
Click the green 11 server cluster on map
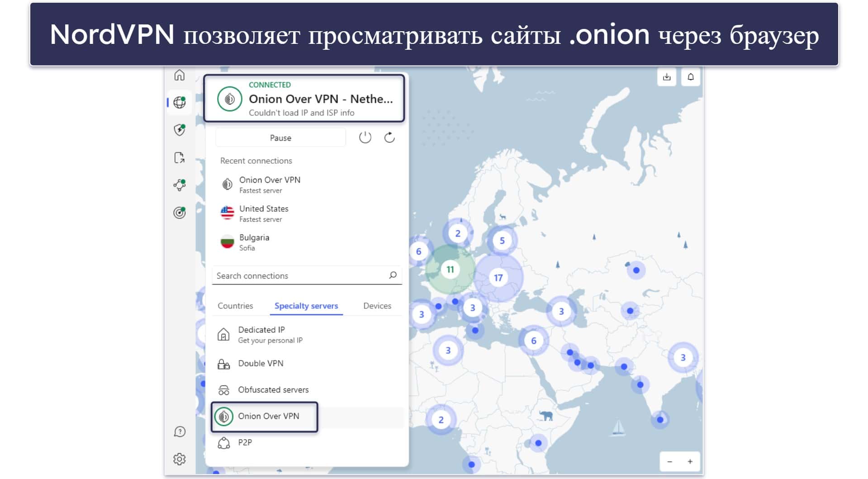click(x=450, y=270)
